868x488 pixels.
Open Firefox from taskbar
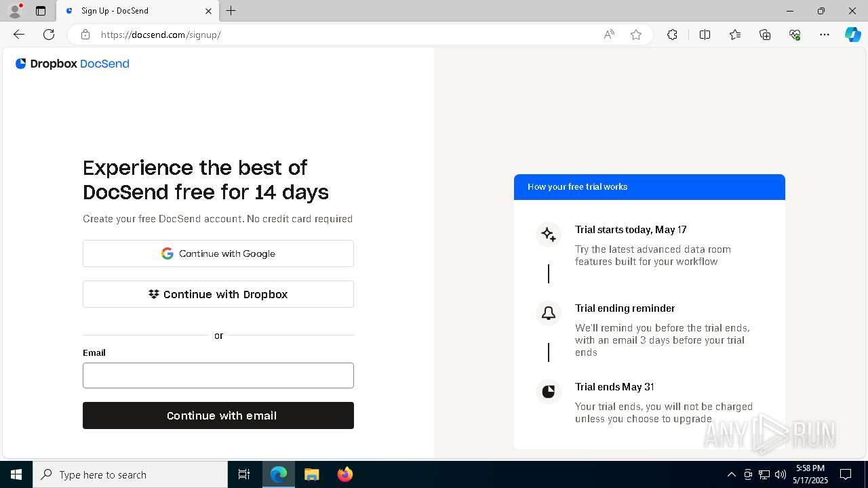[x=344, y=474]
